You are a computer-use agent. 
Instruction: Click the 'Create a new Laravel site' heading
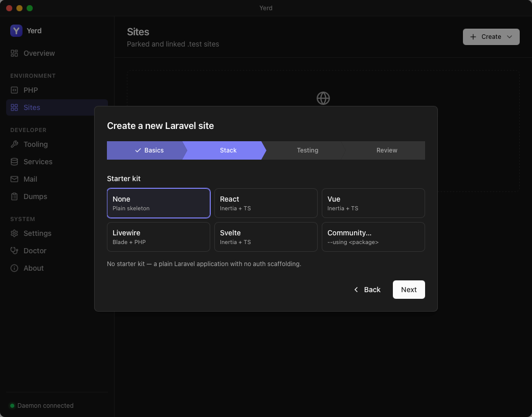[161, 126]
